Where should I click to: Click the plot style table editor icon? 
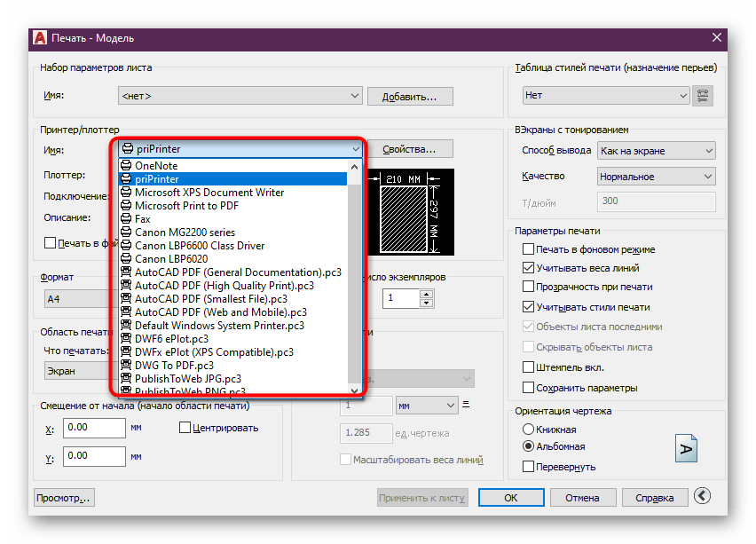click(703, 96)
